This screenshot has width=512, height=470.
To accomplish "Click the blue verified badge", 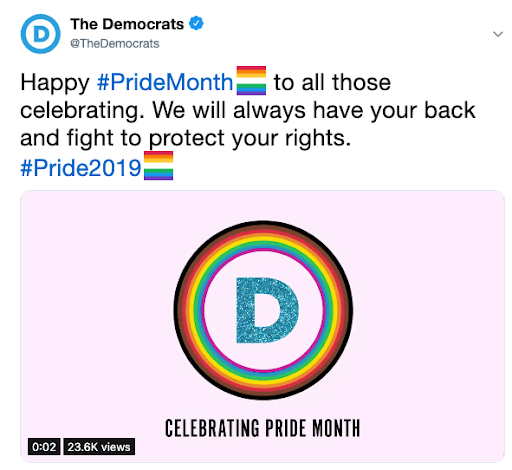I will [196, 23].
